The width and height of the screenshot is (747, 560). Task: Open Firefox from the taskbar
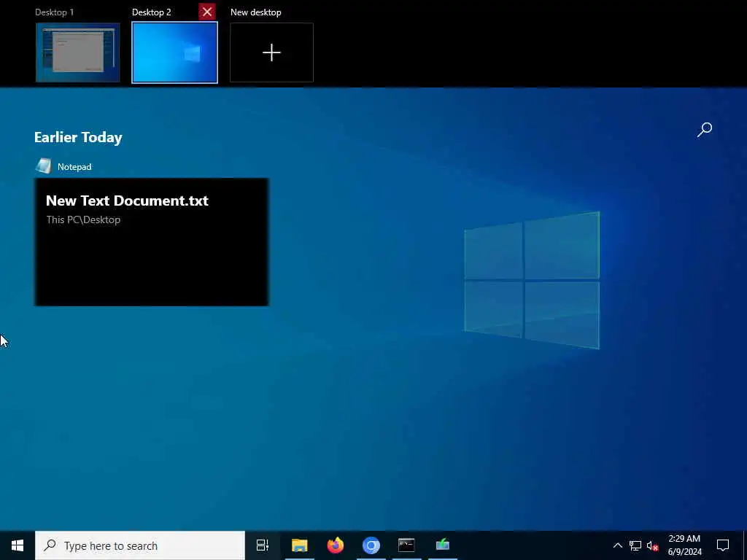tap(336, 545)
